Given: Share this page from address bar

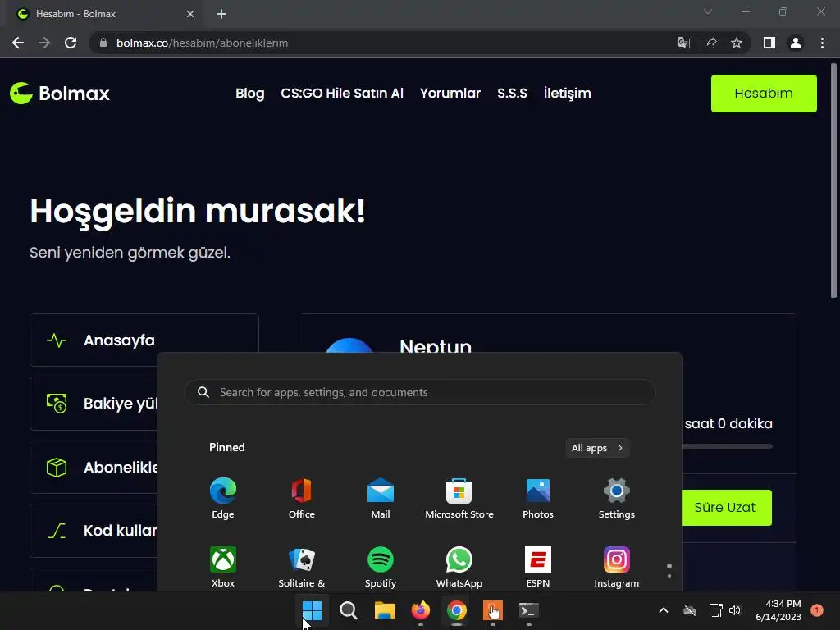Looking at the screenshot, I should coord(710,43).
